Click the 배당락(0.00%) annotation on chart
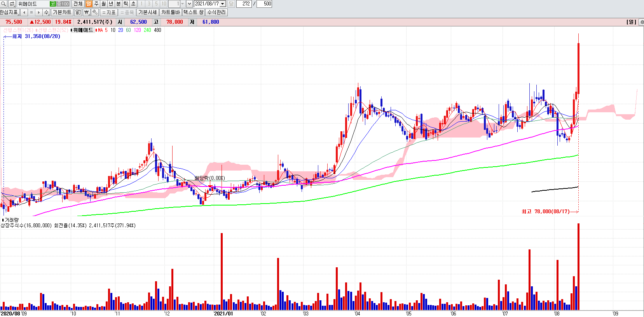The height and width of the screenshot is (317, 644). (x=210, y=178)
